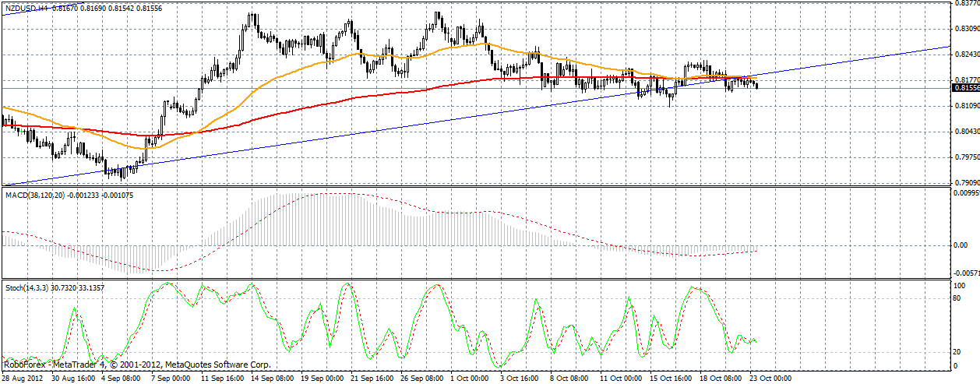Click the 0.81770 price axis label
Image resolution: width=980 pixels, height=384 pixels.
click(x=966, y=79)
